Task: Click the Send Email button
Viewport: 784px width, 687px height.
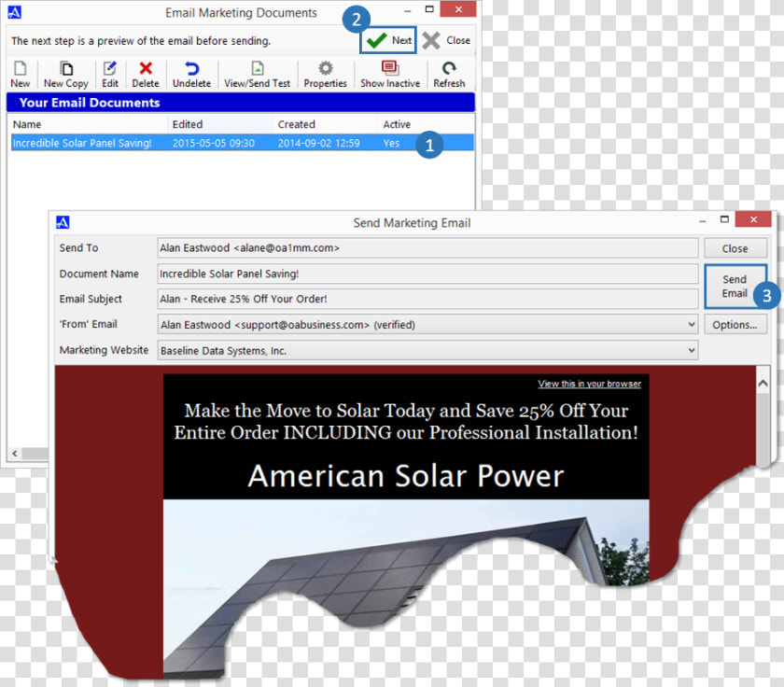Action: [x=735, y=287]
